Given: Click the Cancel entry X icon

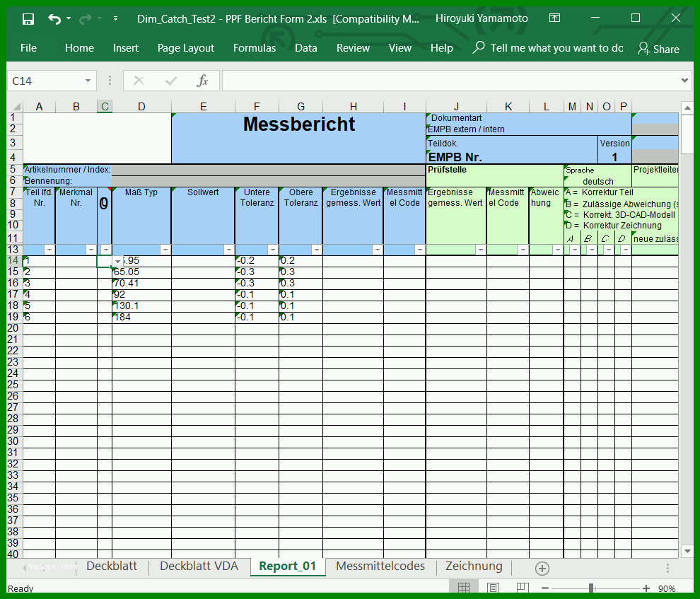Looking at the screenshot, I should (139, 81).
